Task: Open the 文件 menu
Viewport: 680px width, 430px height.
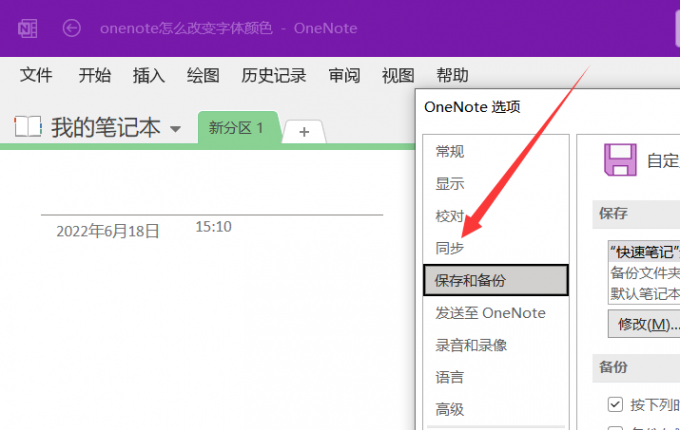Action: click(x=36, y=75)
